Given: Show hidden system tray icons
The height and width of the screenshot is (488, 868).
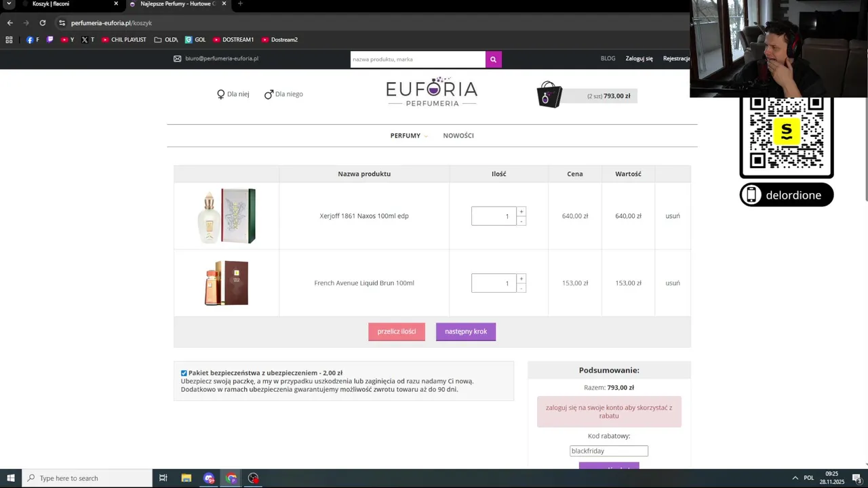Looking at the screenshot, I should [795, 479].
